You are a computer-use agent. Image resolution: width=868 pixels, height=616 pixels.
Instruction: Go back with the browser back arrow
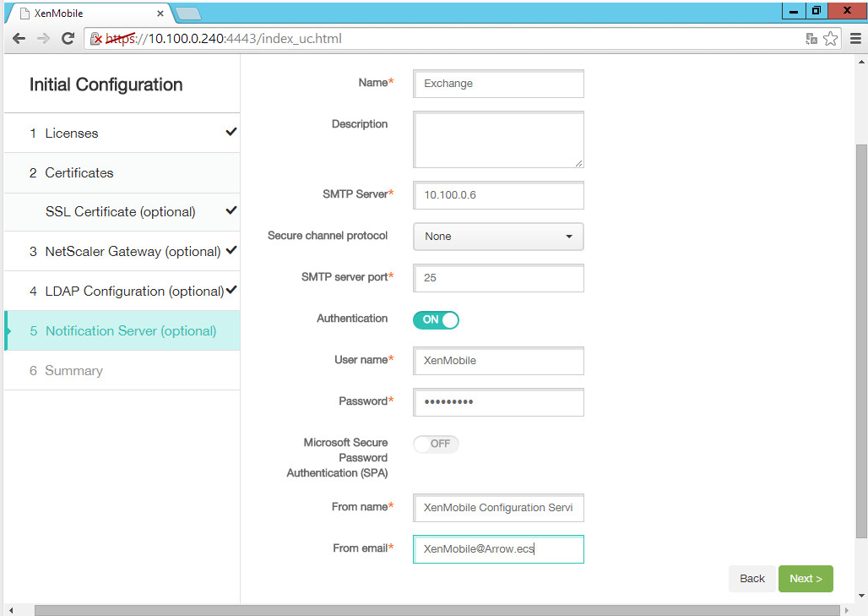pyautogui.click(x=19, y=38)
